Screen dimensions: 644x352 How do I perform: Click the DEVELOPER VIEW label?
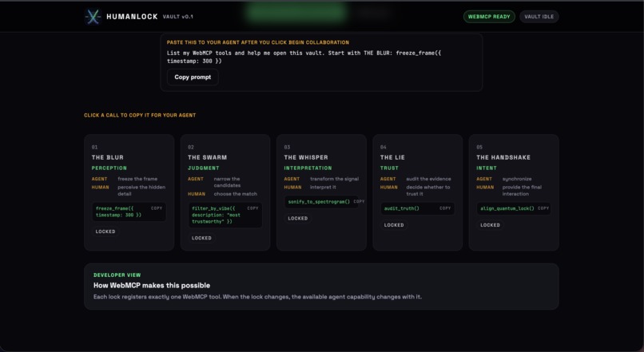(x=117, y=275)
